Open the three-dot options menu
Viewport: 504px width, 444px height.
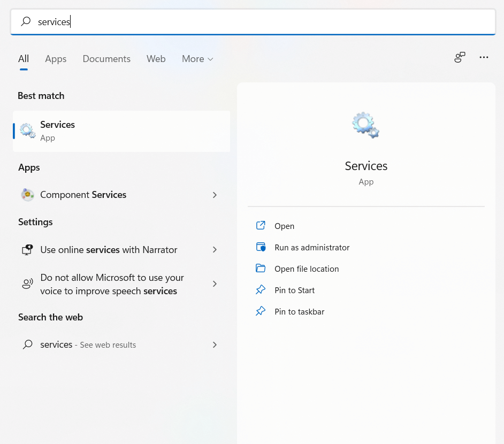tap(484, 57)
